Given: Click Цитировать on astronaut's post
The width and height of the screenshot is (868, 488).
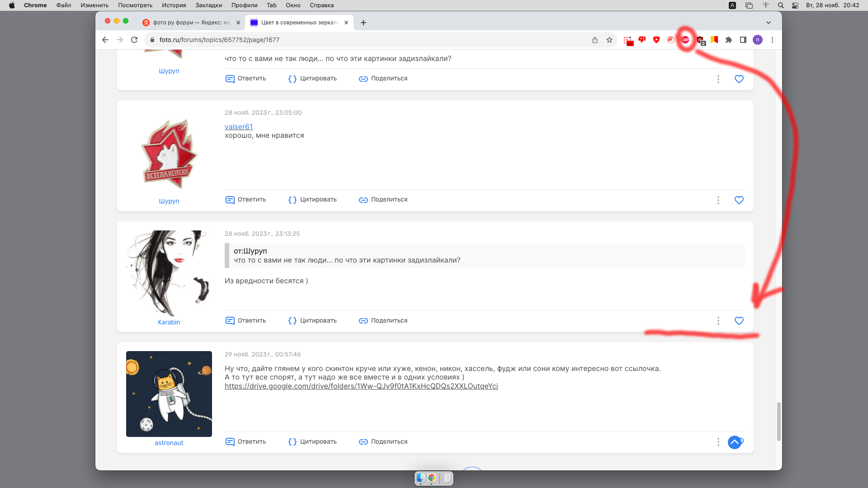Looking at the screenshot, I should coord(312,442).
